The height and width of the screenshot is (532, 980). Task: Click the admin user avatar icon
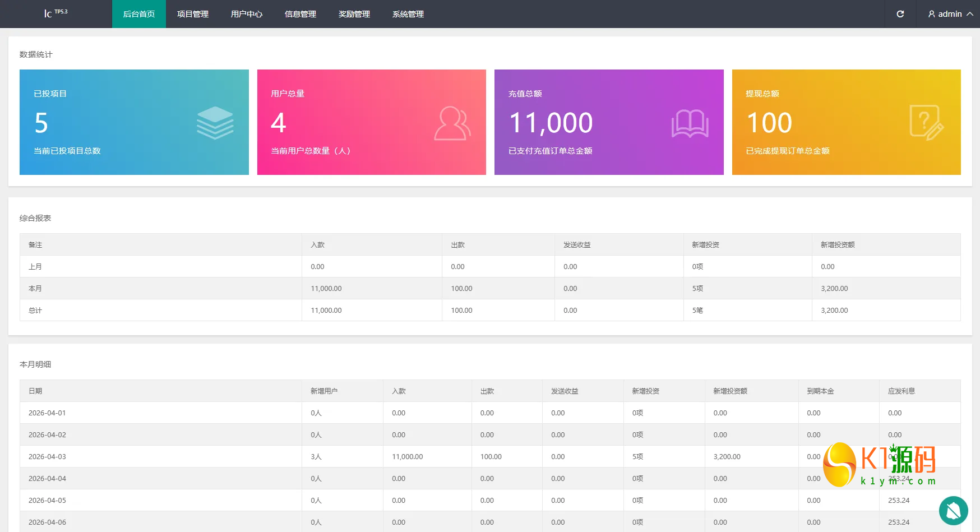point(932,14)
